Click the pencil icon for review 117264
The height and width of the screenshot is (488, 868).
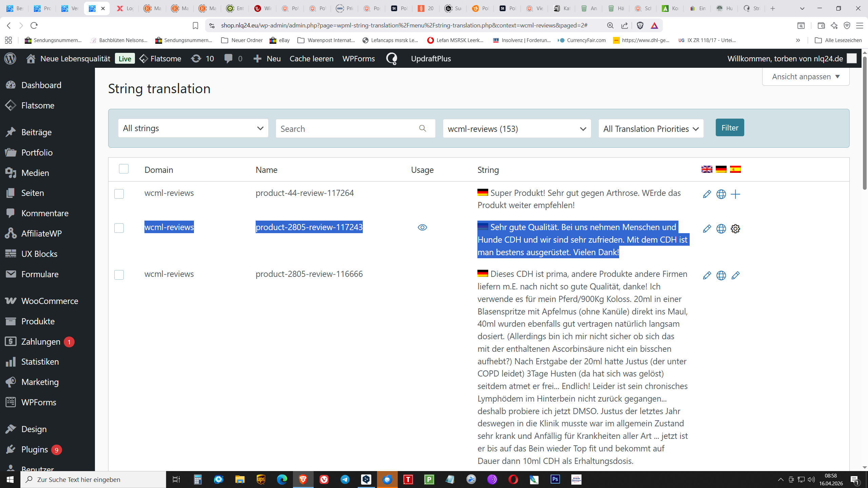coord(707,194)
